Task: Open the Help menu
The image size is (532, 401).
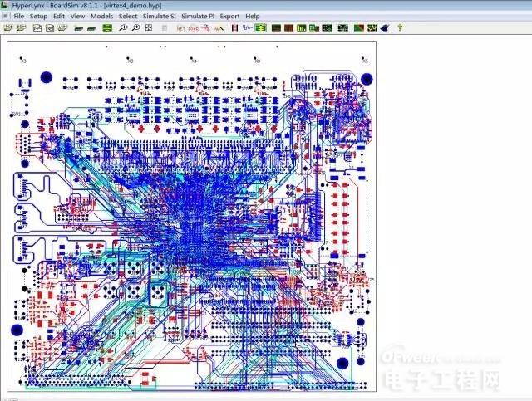Action: (x=252, y=16)
